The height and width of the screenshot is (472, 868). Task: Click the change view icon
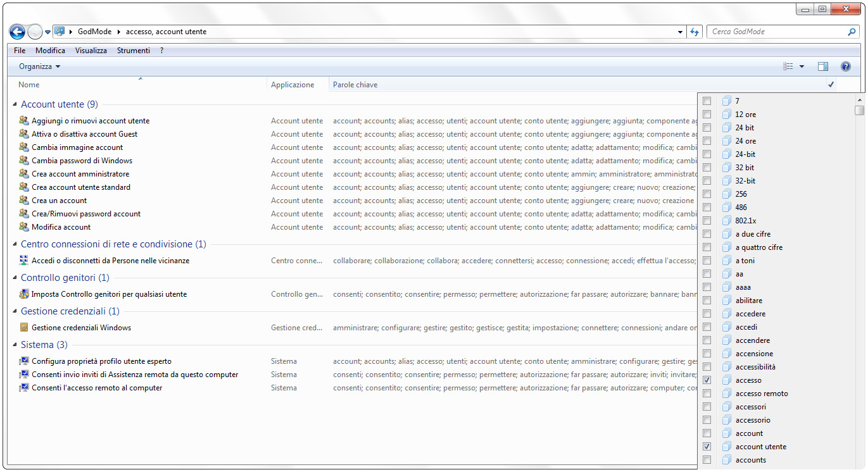click(788, 66)
